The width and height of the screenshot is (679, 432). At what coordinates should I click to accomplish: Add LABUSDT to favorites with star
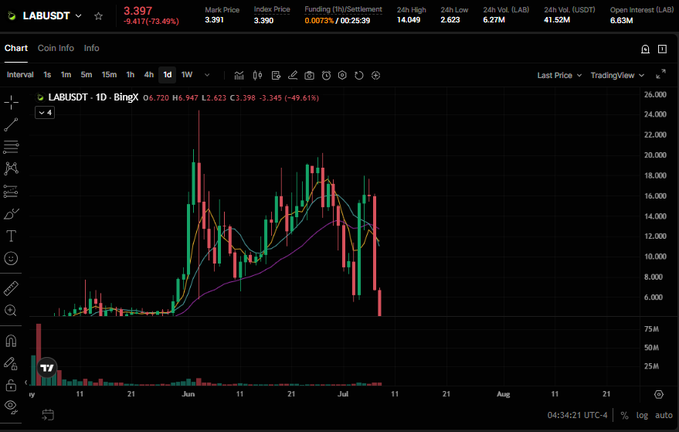point(99,16)
